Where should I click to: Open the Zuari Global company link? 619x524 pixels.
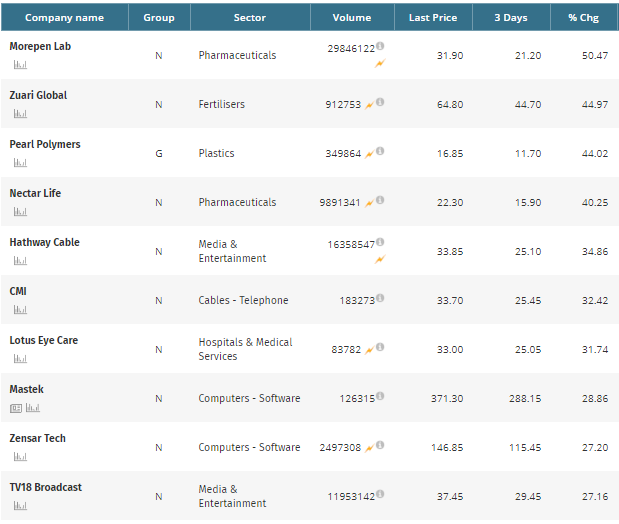click(38, 95)
